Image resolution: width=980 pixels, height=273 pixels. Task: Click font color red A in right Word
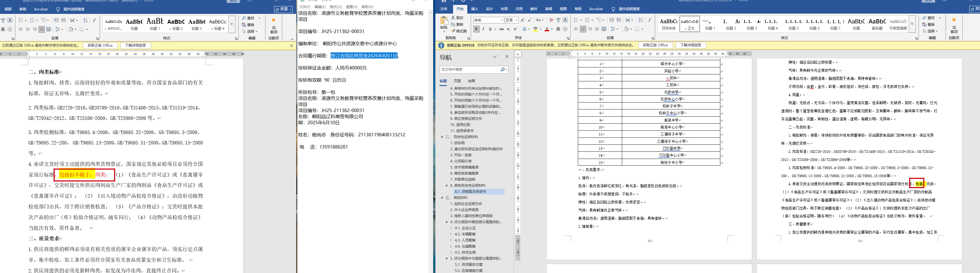547,29
